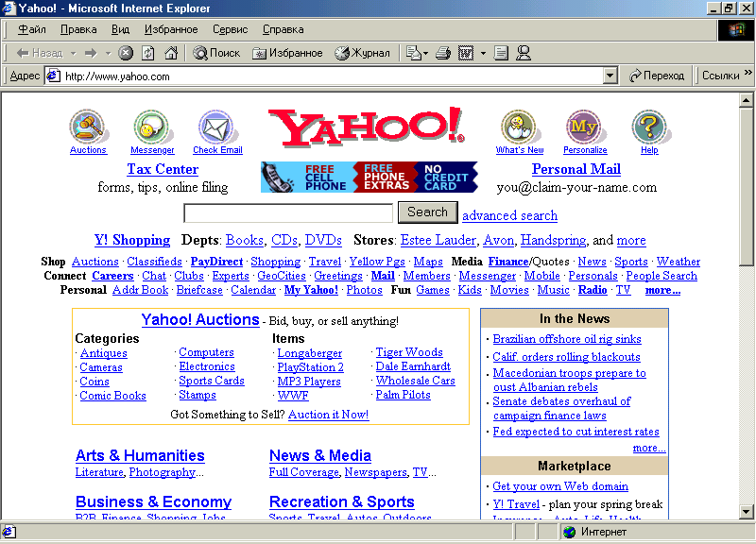The height and width of the screenshot is (544, 756).
Task: Click the Check Email envelope icon
Action: click(x=217, y=127)
